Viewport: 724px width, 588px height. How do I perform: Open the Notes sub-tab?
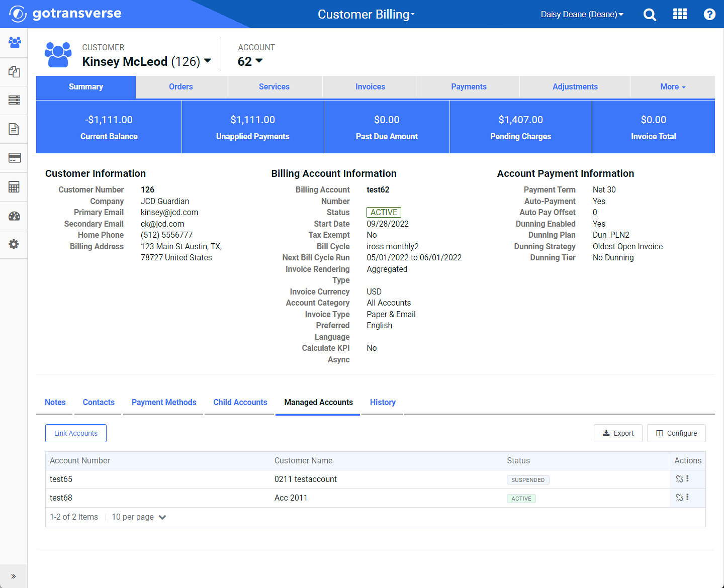[55, 403]
